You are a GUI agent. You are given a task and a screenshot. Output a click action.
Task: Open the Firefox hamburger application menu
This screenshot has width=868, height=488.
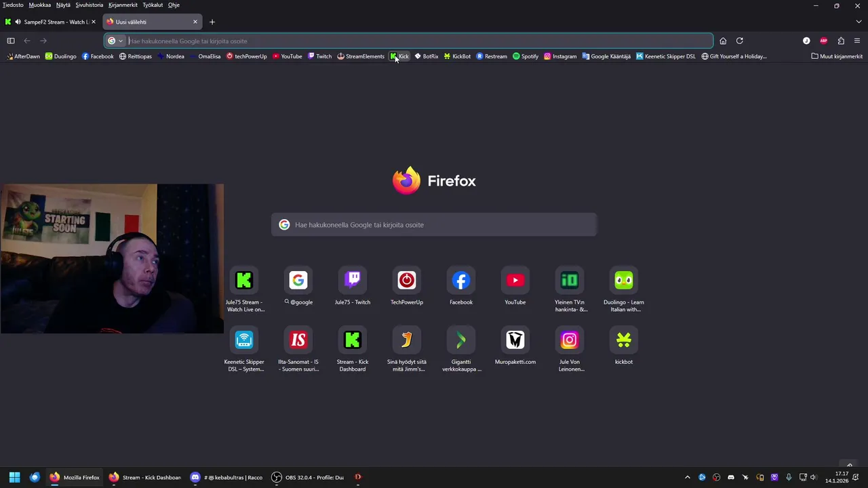pyautogui.click(x=857, y=41)
